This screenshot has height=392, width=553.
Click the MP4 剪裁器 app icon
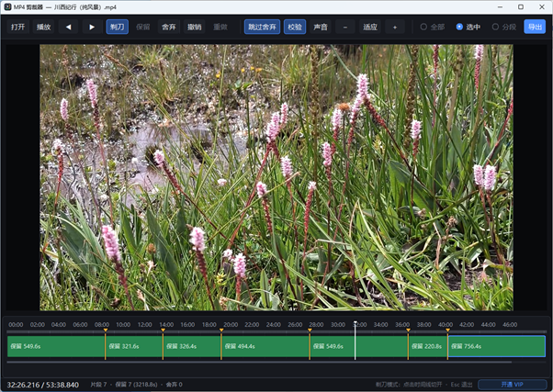(x=7, y=6)
